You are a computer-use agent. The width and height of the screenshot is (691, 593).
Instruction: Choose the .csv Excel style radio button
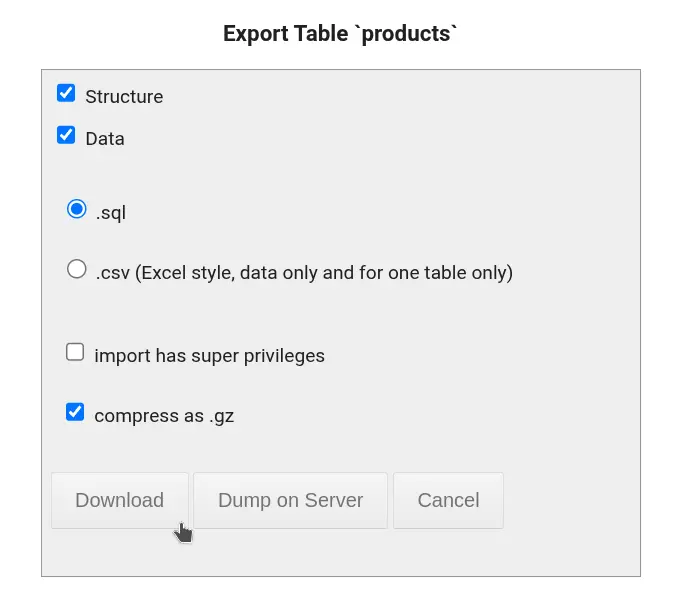click(77, 269)
